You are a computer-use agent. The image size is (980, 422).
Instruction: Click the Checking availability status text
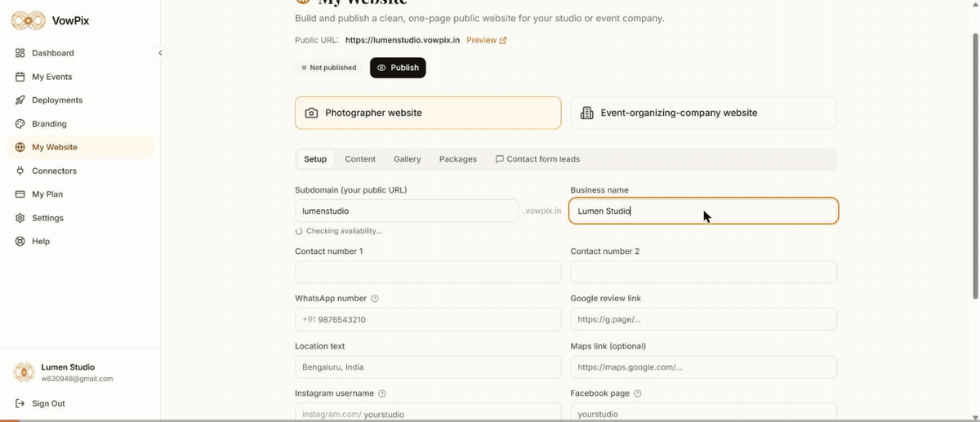pos(344,231)
